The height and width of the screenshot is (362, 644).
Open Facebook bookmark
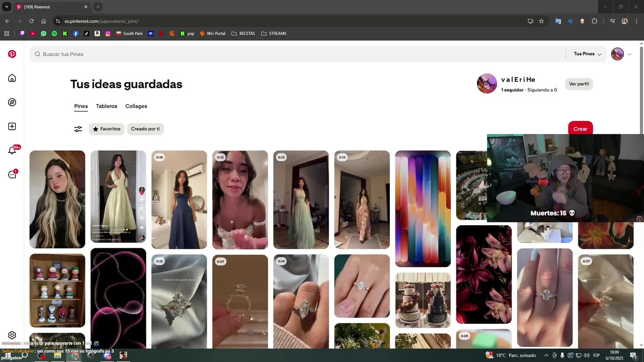click(76, 34)
